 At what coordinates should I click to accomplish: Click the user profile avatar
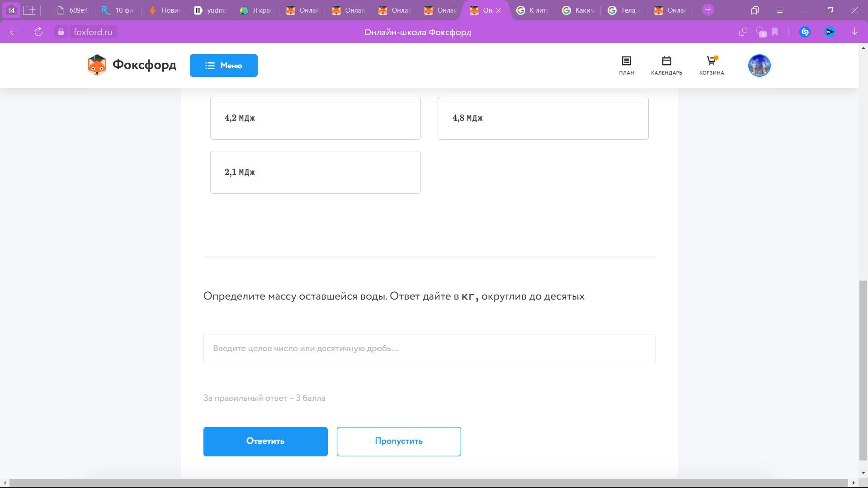pyautogui.click(x=759, y=66)
